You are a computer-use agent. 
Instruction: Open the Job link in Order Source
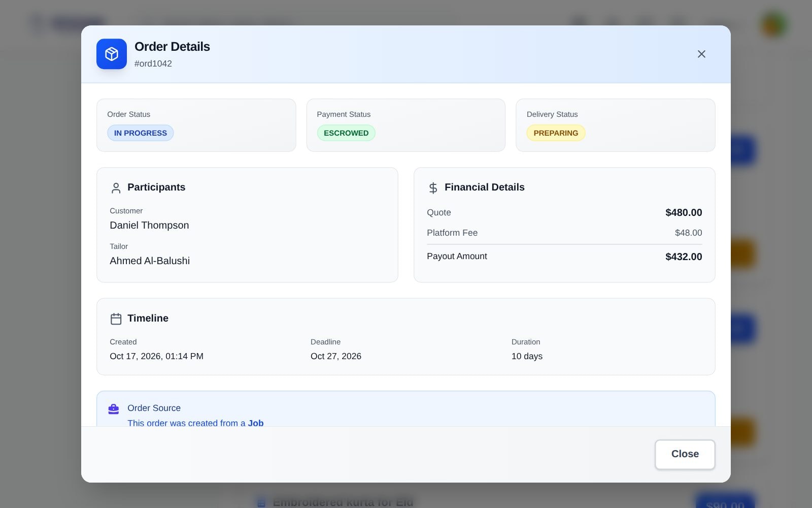[256, 423]
